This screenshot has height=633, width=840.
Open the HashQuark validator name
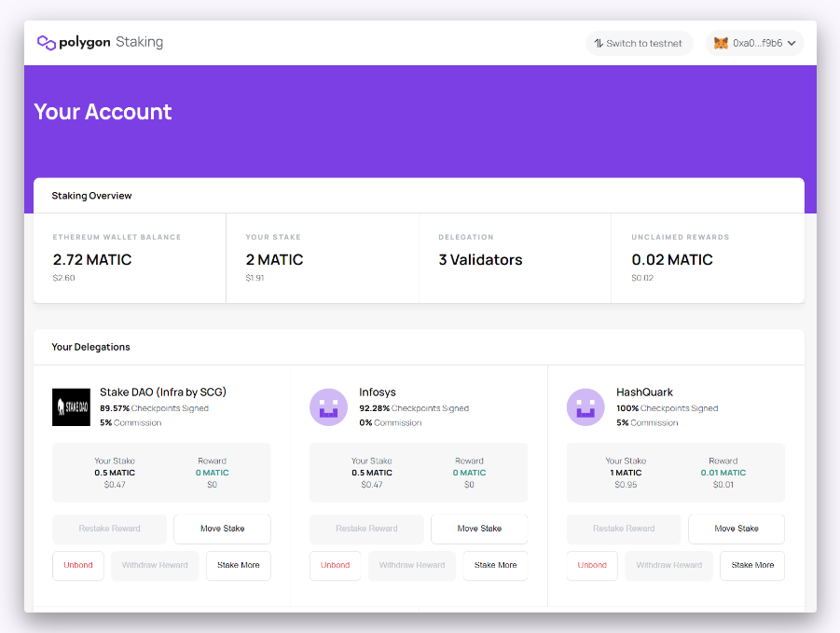[x=644, y=392]
